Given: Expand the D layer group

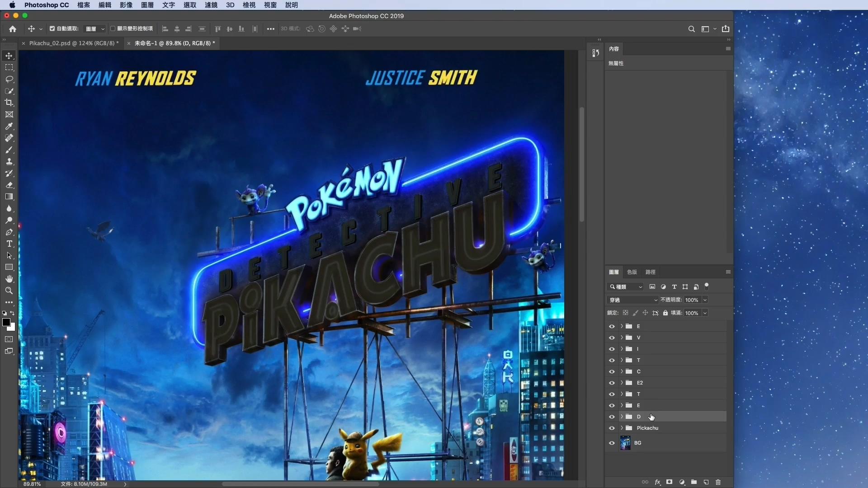Looking at the screenshot, I should click(622, 417).
